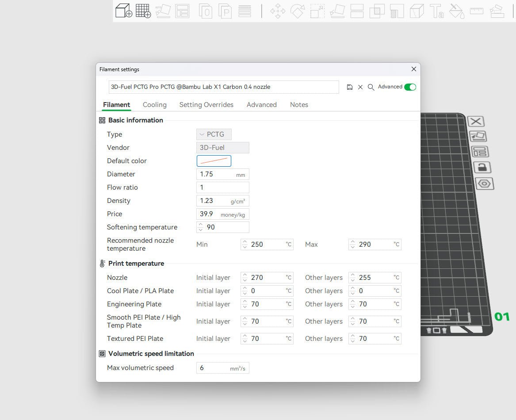Increase the Softening temperature with up arrow
516x420 pixels.
click(x=201, y=225)
